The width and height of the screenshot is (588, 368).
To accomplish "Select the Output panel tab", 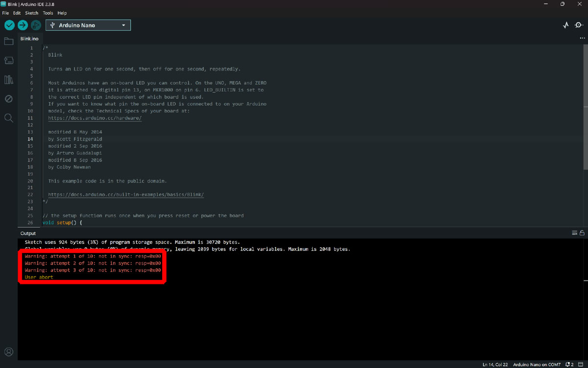I will click(28, 233).
